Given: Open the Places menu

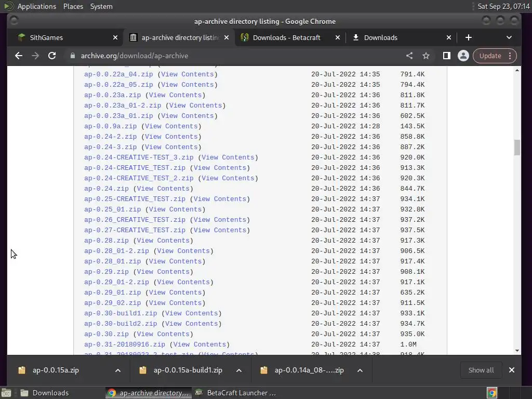Looking at the screenshot, I should (x=73, y=6).
